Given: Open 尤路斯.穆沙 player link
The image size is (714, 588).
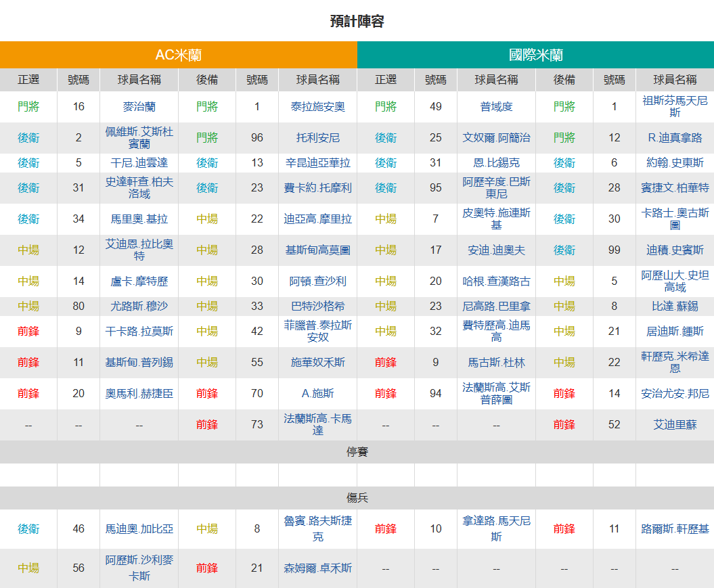Looking at the screenshot, I should click(139, 306).
